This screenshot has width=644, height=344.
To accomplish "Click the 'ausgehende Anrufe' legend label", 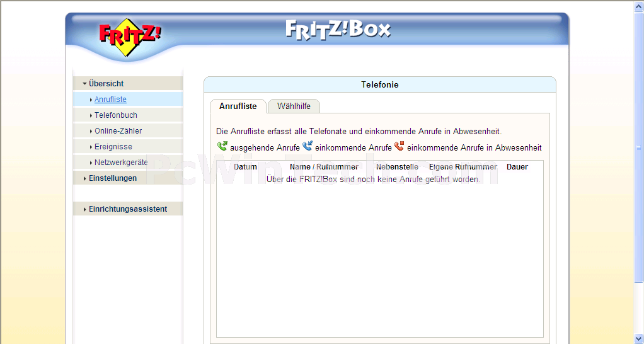I will (x=265, y=148).
